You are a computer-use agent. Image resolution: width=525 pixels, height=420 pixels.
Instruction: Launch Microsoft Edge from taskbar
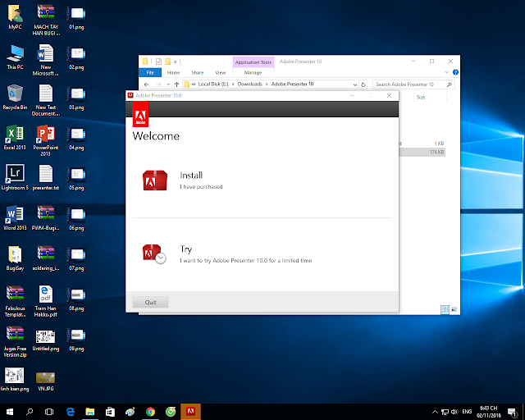point(70,412)
